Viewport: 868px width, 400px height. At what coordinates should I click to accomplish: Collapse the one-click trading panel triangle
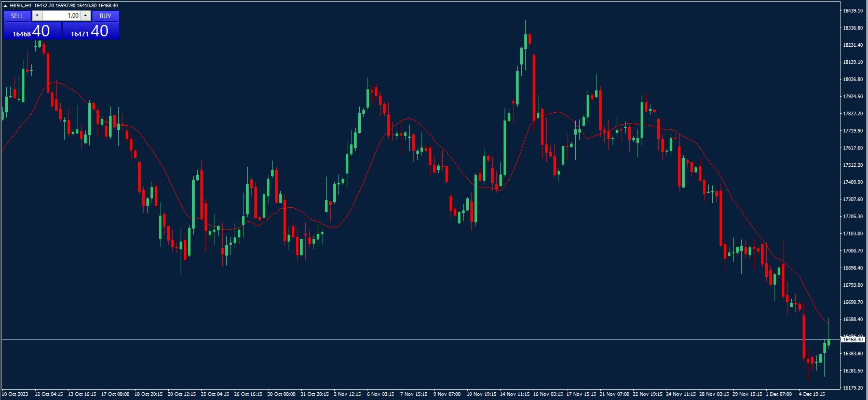(x=5, y=5)
